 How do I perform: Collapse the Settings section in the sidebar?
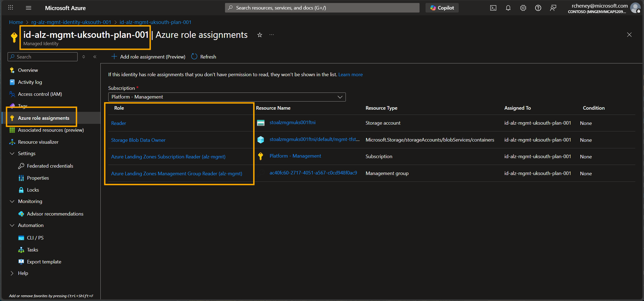(12, 153)
